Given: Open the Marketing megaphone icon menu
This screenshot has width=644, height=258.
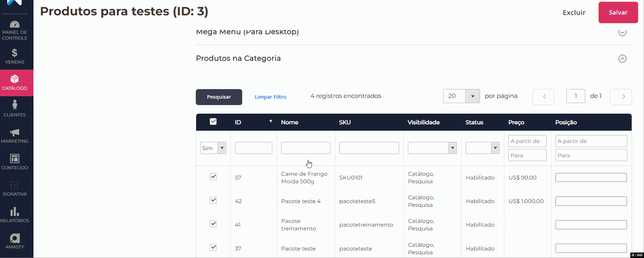Looking at the screenshot, I should 15,132.
